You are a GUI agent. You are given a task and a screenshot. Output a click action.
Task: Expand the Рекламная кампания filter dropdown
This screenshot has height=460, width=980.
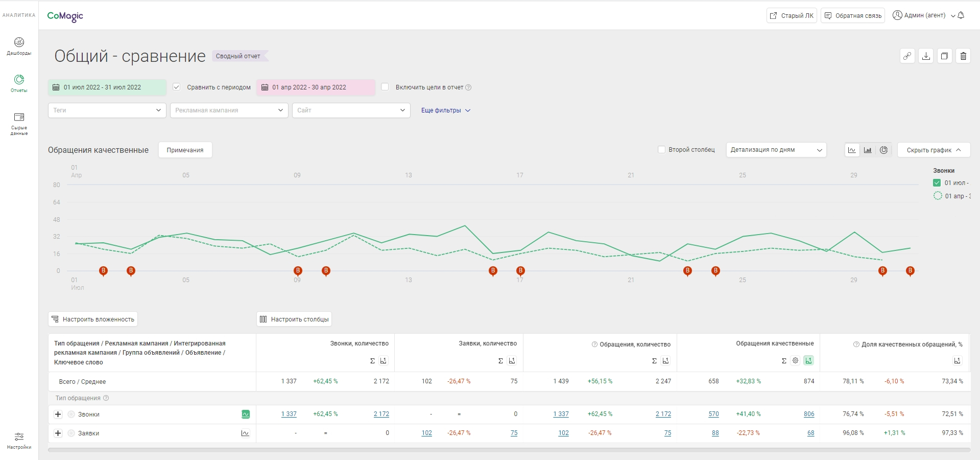(x=229, y=110)
